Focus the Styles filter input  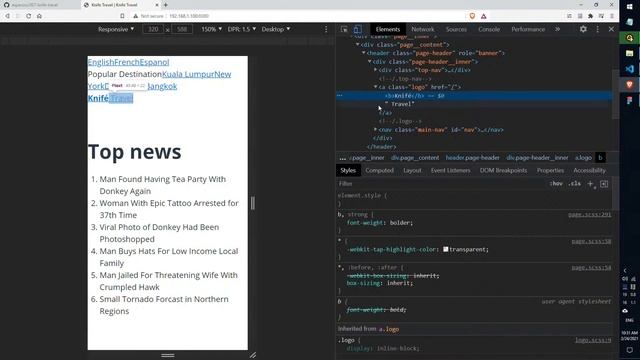(x=441, y=184)
